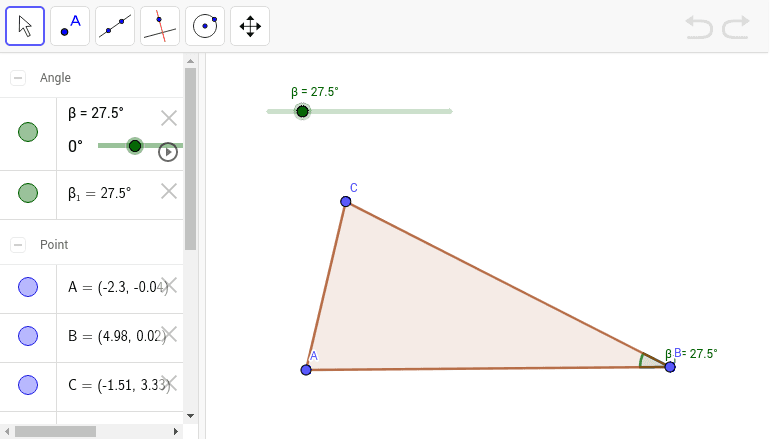
Task: Delete point C entry
Action: click(170, 384)
